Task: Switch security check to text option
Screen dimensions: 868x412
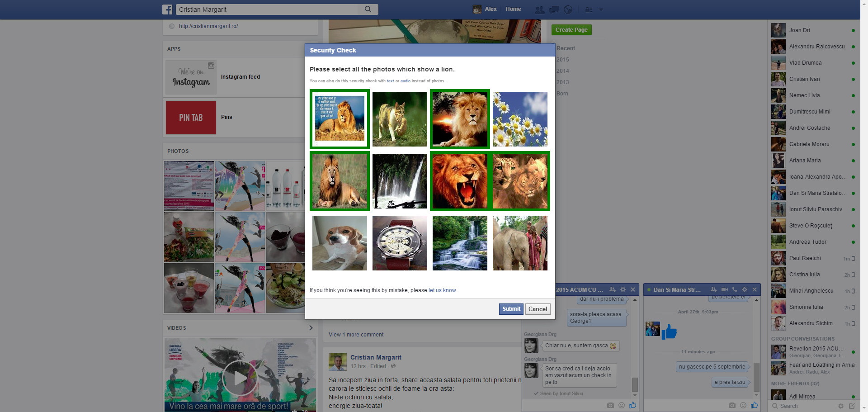Action: coord(391,81)
